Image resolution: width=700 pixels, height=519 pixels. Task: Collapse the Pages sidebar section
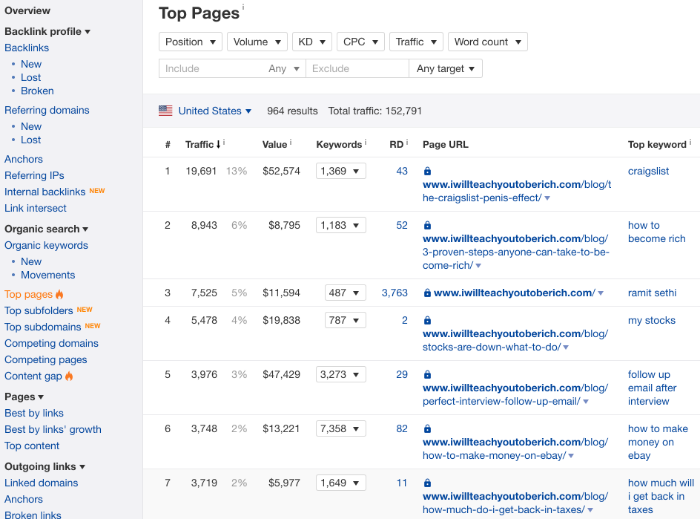[24, 397]
